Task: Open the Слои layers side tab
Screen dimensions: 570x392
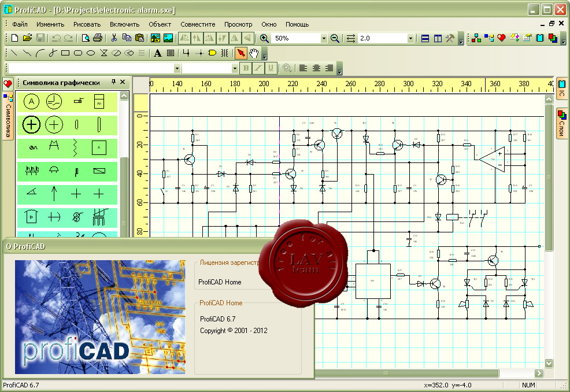Action: [562, 124]
